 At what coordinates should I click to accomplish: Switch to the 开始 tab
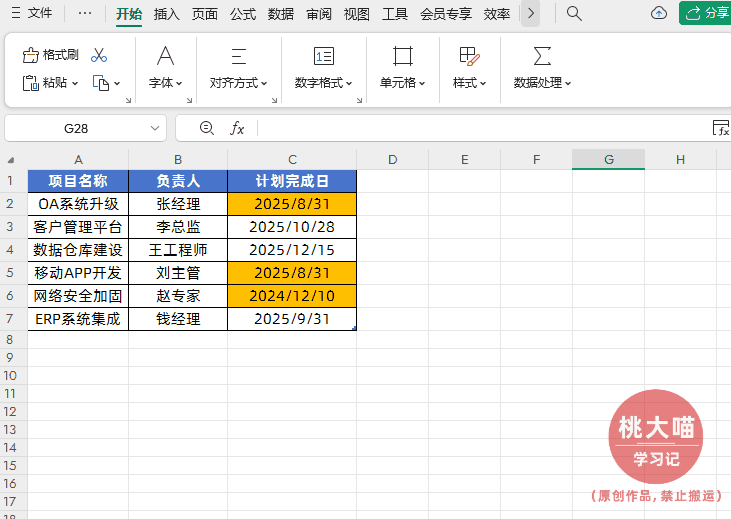pos(129,14)
